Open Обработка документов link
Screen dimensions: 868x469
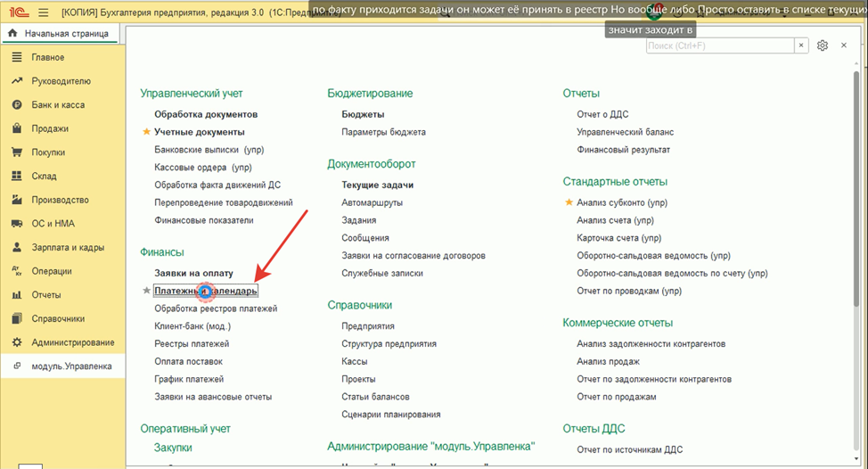[206, 114]
